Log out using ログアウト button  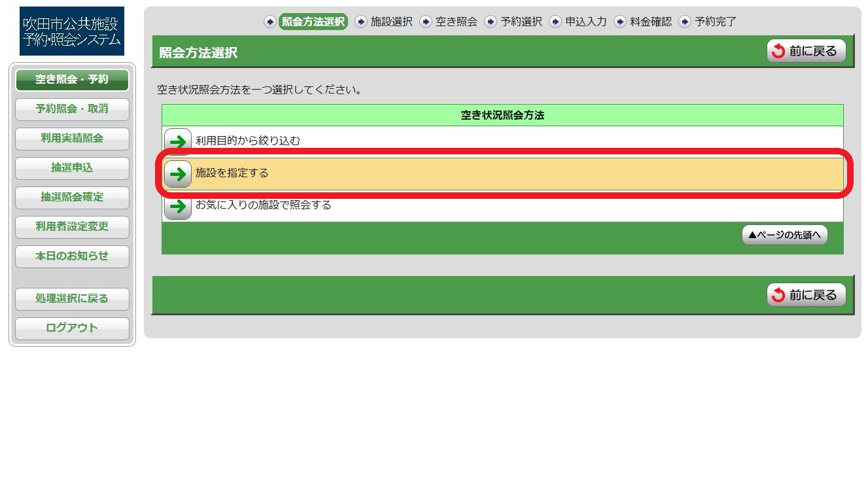pos(72,328)
